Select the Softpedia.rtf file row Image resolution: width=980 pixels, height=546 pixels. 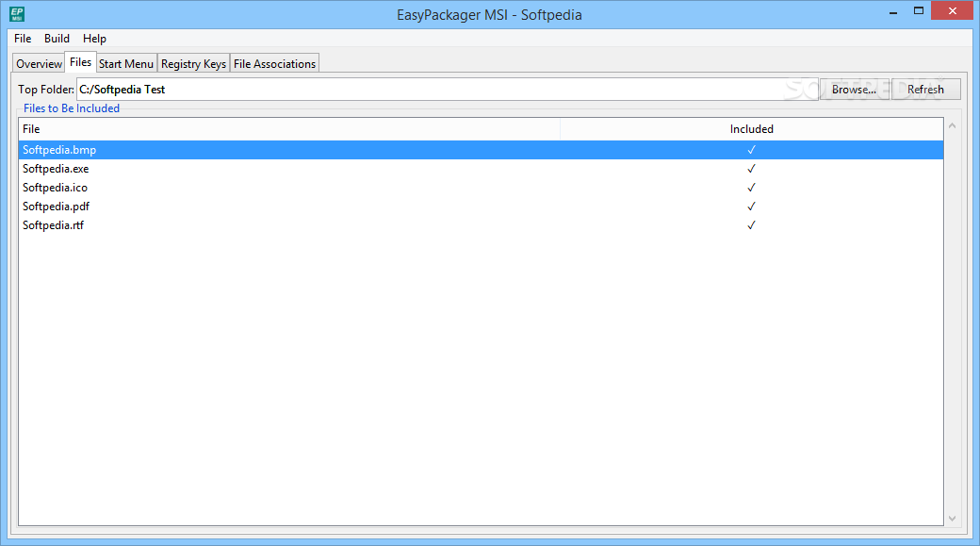(x=481, y=225)
